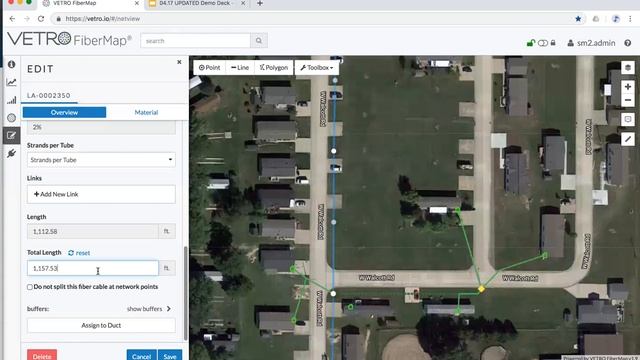This screenshot has height=360, width=640.
Task: Click the Length value field
Action: [93, 231]
